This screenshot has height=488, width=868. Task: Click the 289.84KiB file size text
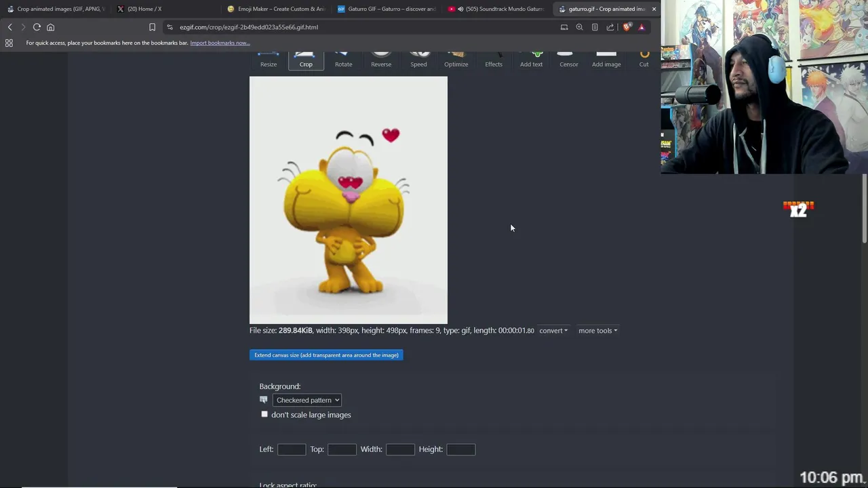tap(296, 331)
